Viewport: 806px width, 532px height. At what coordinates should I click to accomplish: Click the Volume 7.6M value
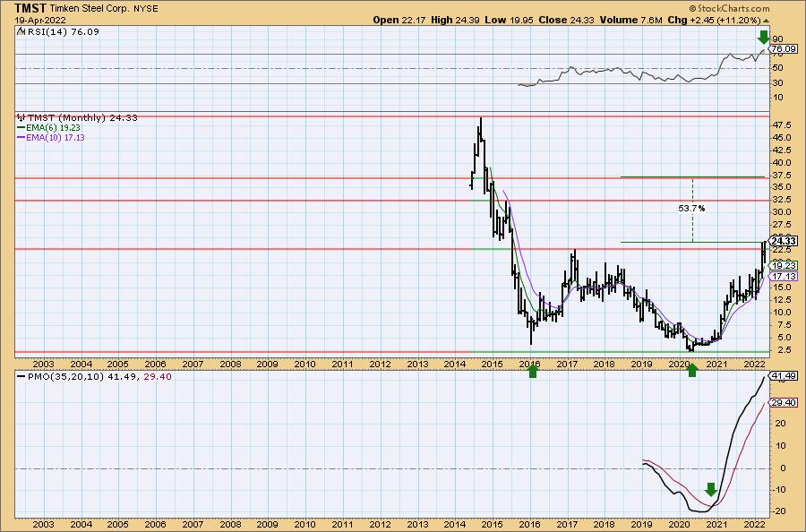coord(630,20)
